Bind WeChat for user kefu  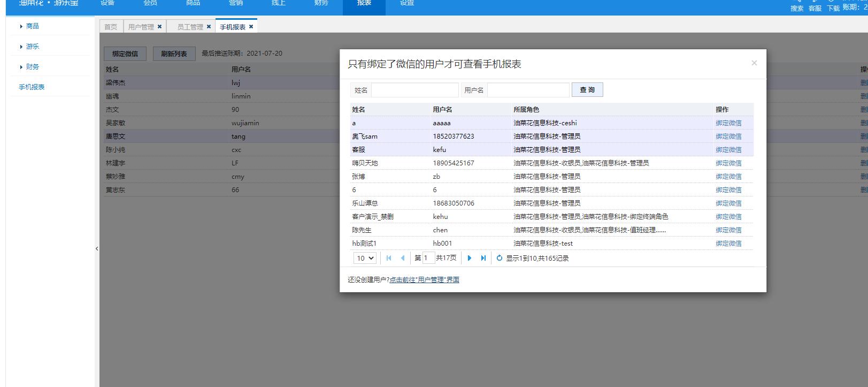point(728,149)
